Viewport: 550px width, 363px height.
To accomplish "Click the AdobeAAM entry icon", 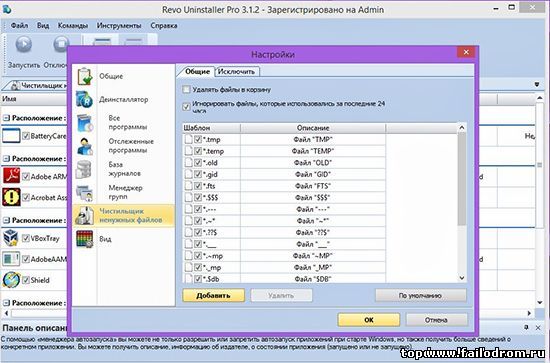I will point(11,259).
